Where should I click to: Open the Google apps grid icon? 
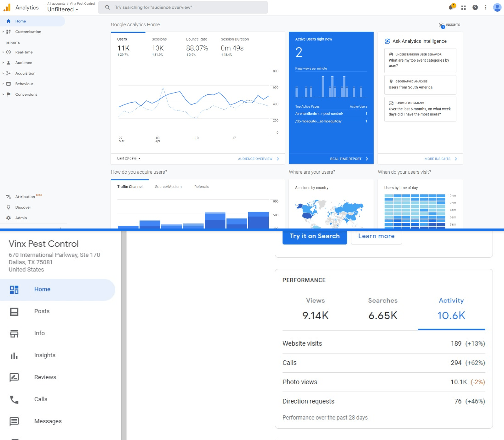point(463,8)
